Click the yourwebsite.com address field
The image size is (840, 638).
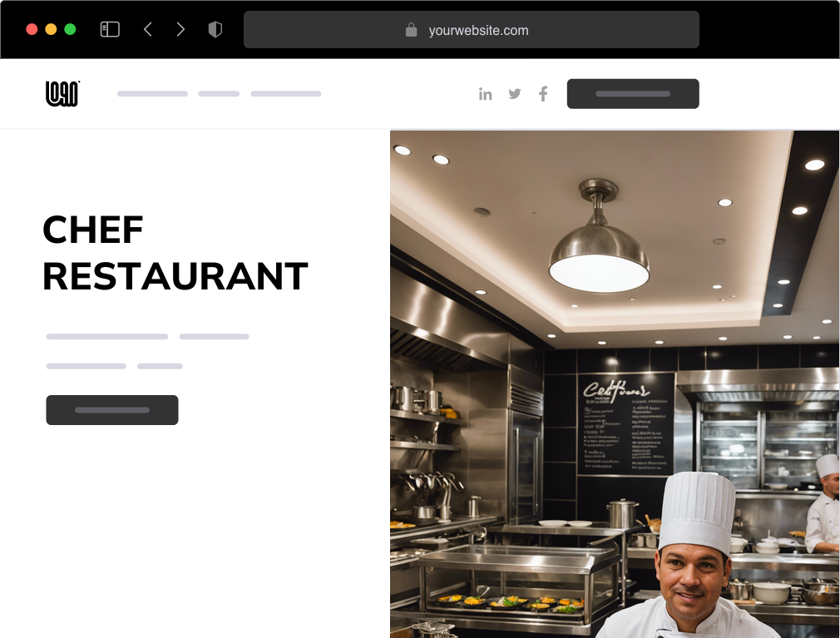click(472, 30)
